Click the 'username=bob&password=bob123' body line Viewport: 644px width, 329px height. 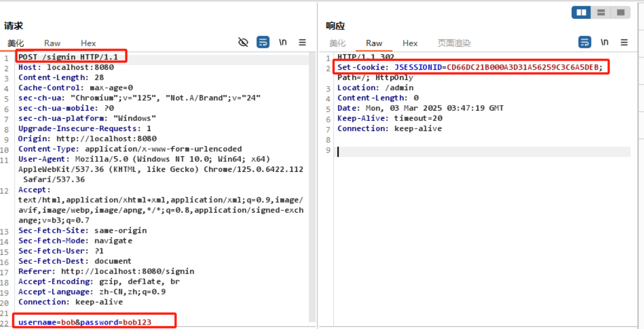point(85,322)
